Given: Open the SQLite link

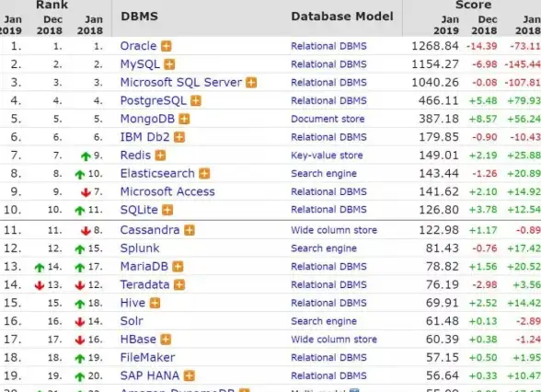Looking at the screenshot, I should coord(139,210).
